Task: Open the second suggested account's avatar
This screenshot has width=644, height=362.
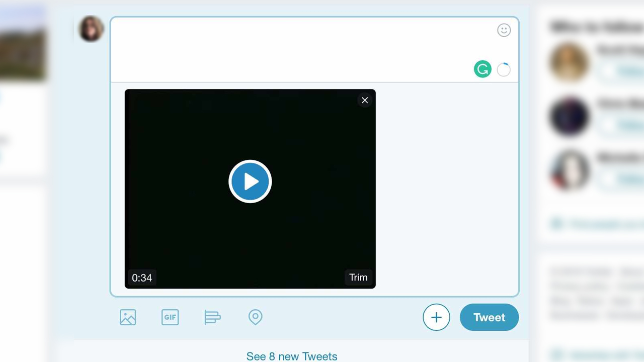Action: click(x=569, y=117)
